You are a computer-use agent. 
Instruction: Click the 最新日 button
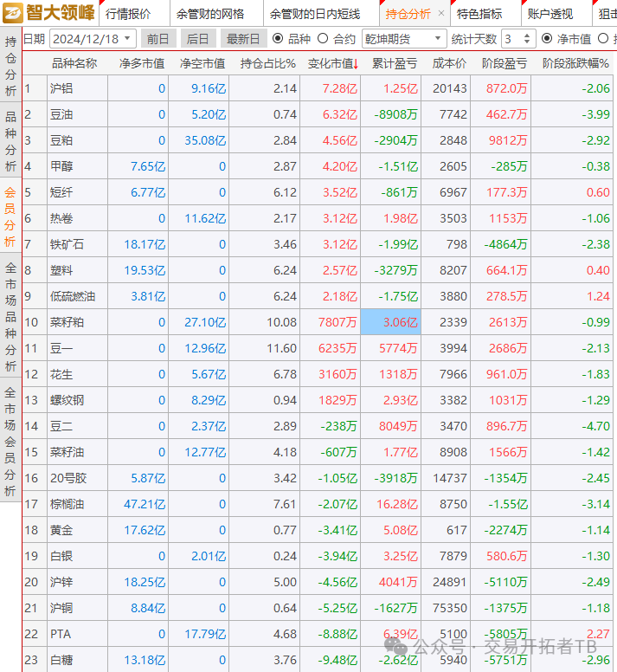pos(243,39)
